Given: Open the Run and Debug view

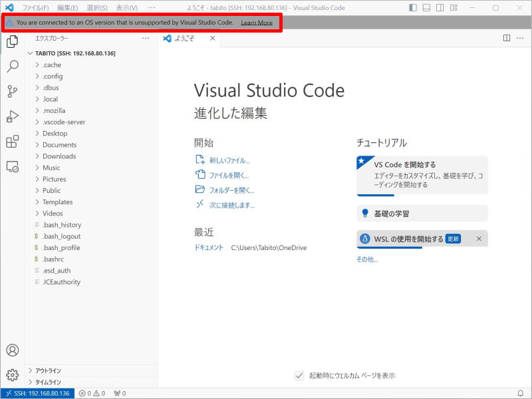Looking at the screenshot, I should click(12, 116).
